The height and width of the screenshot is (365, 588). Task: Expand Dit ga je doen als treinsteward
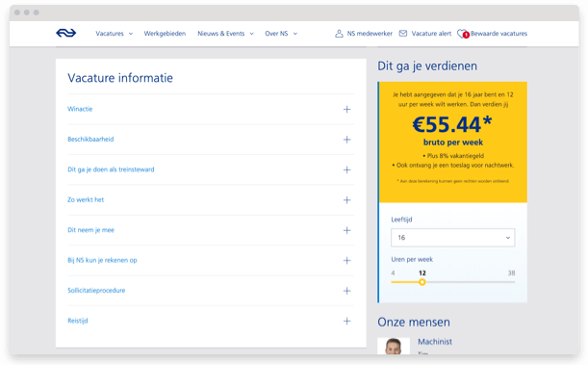click(x=111, y=169)
